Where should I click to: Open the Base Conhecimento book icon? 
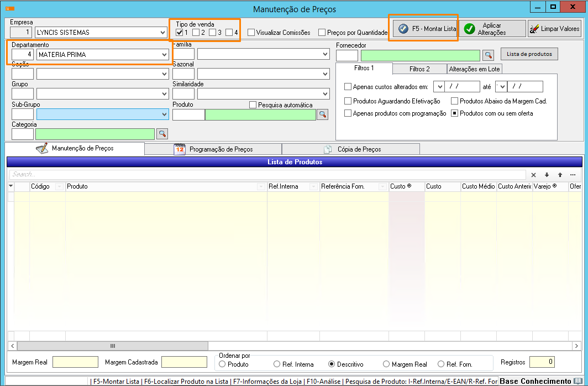[577, 381]
